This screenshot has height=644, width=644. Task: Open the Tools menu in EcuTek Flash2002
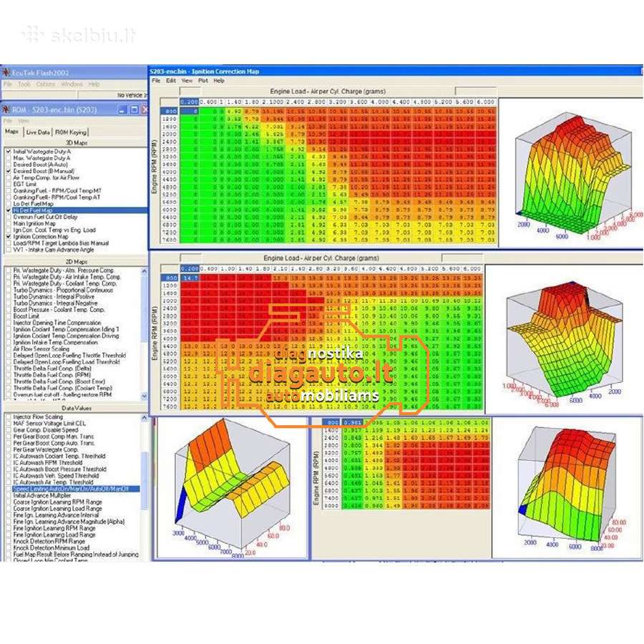24,84
